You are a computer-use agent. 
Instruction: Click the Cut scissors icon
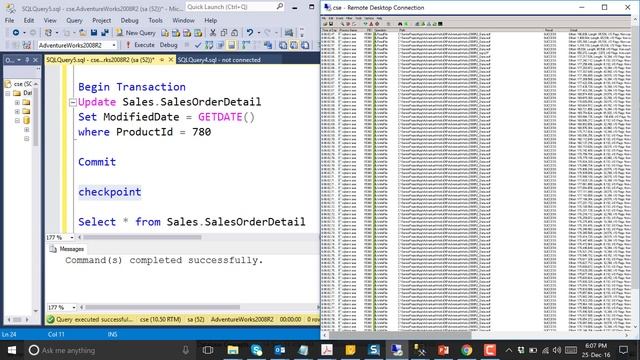213,33
